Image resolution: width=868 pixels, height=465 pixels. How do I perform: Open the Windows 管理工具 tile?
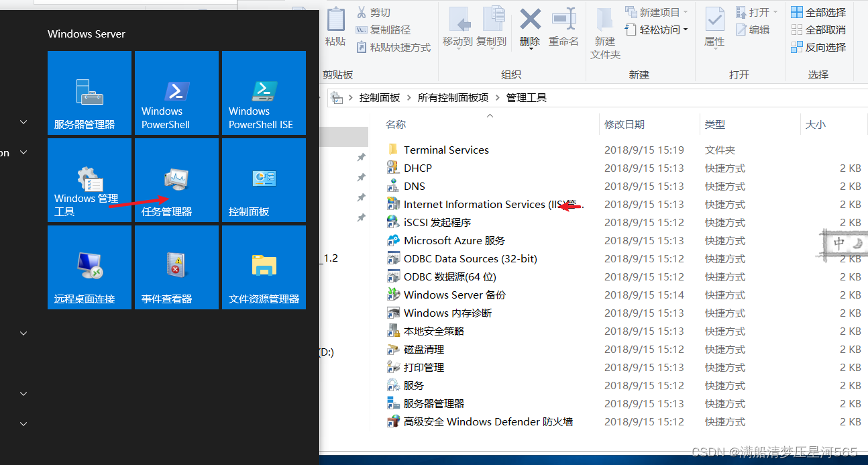(x=89, y=180)
